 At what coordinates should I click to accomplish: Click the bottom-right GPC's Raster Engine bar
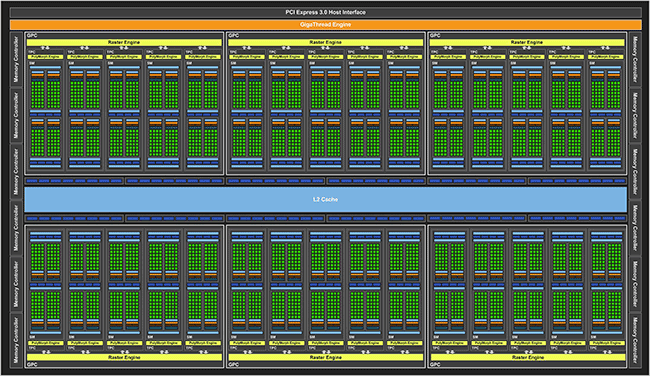[x=528, y=357]
